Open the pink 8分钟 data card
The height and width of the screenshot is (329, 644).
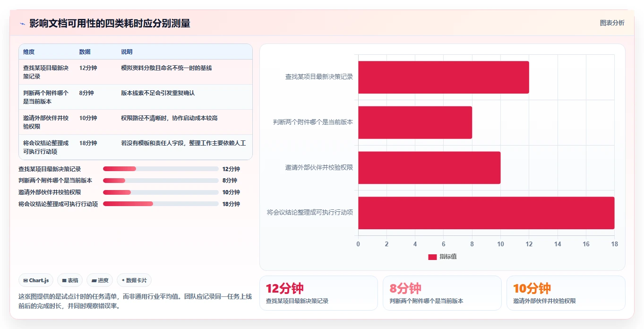coord(442,293)
